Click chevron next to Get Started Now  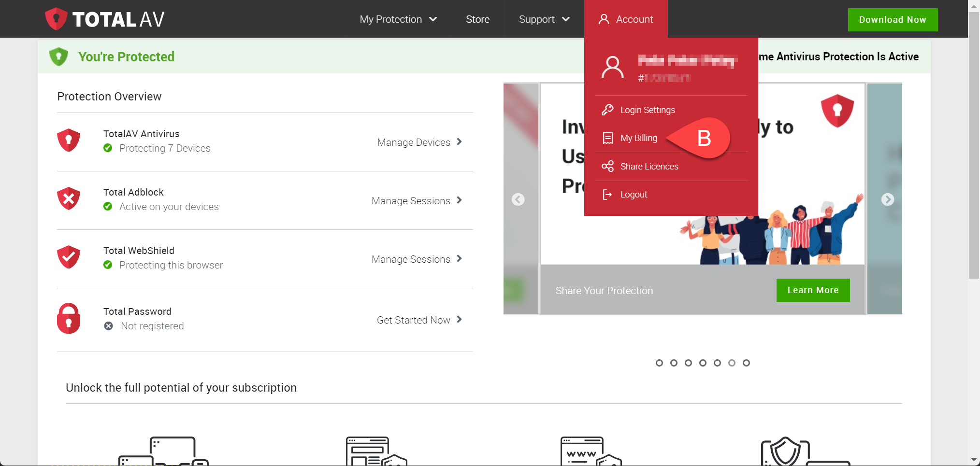[459, 319]
